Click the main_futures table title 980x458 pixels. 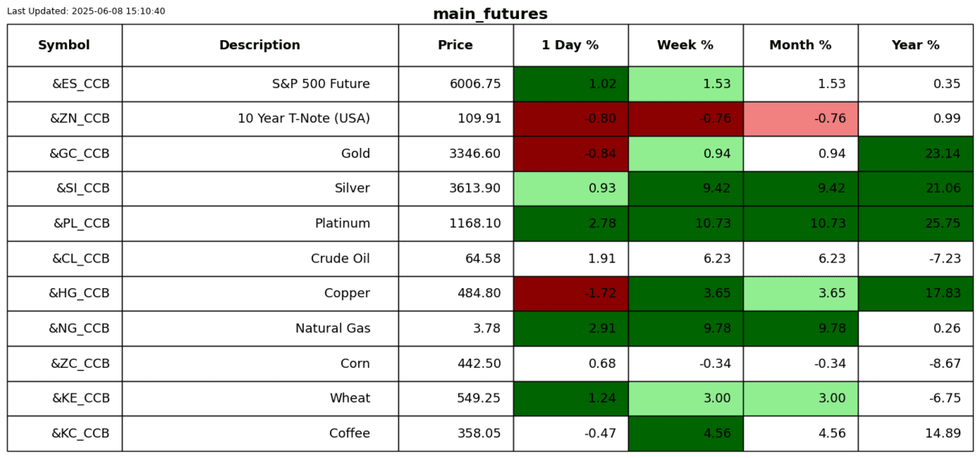point(490,14)
